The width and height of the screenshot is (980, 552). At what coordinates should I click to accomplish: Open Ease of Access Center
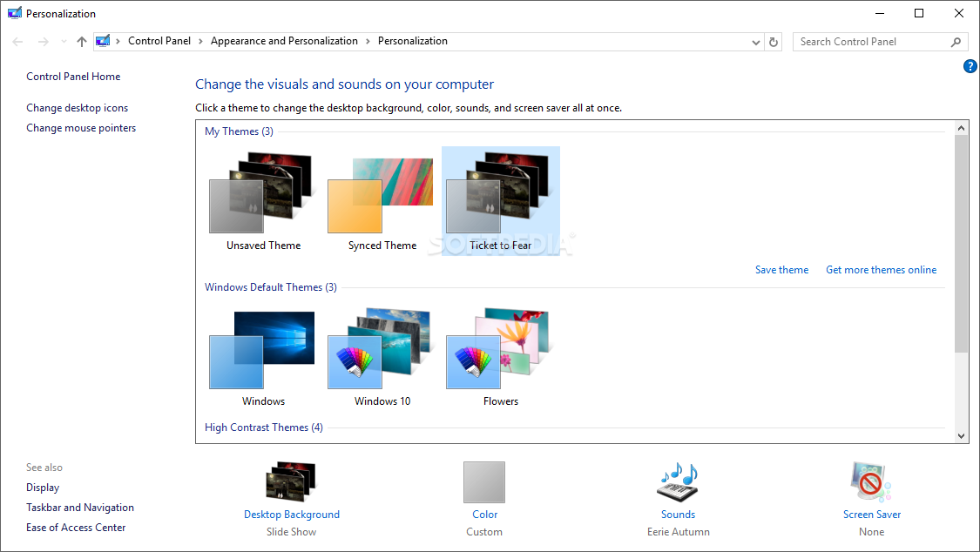(x=76, y=528)
